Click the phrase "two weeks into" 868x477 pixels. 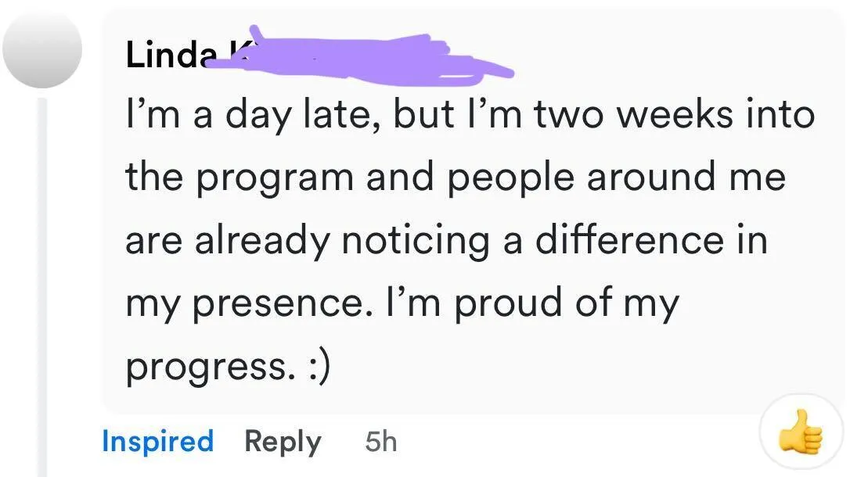click(x=674, y=114)
